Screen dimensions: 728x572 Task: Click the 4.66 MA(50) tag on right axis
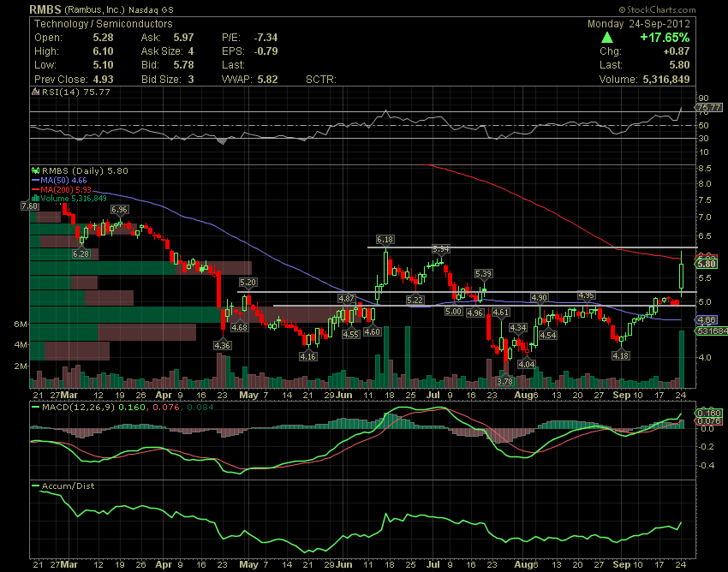tap(707, 320)
